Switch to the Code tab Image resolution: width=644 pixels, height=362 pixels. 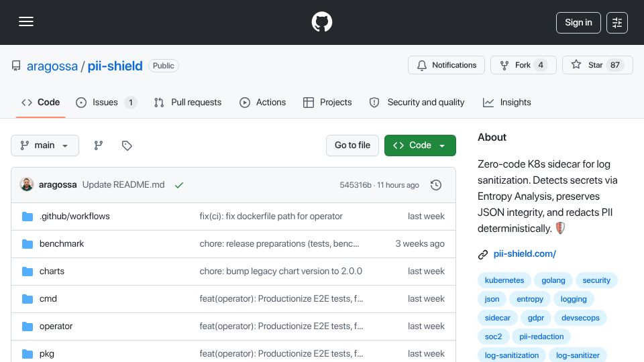point(41,102)
